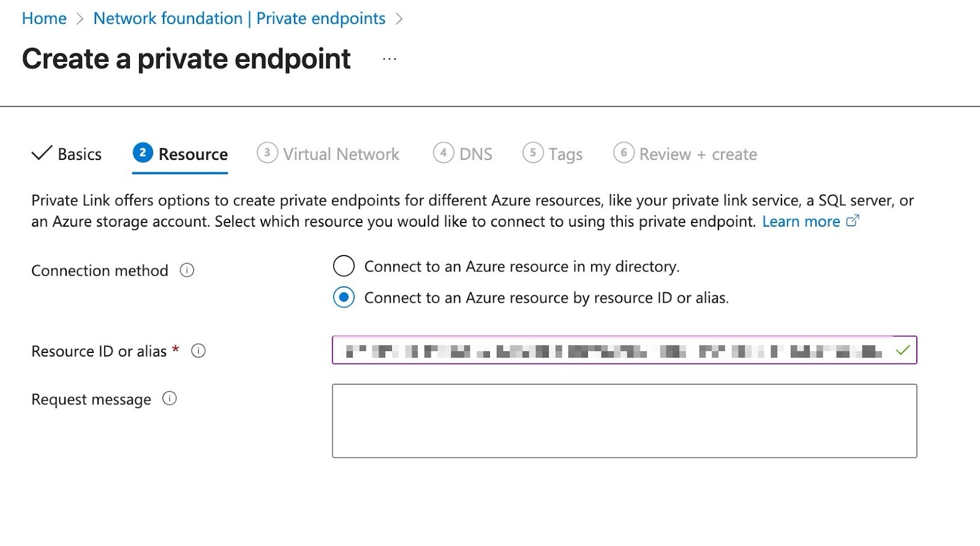The image size is (980, 546).
Task: Expand breadcrumb chevron after Private endpoints
Action: (399, 19)
